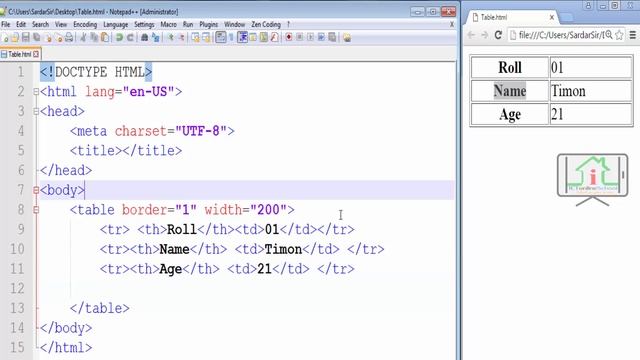The image size is (640, 360).
Task: Collapse the table tag fold on line 8
Action: (36, 210)
